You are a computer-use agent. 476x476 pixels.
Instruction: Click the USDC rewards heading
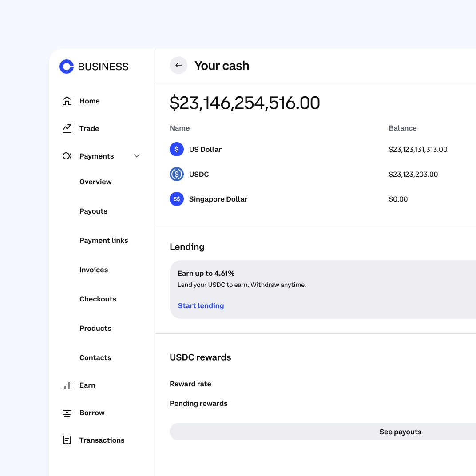tap(200, 357)
